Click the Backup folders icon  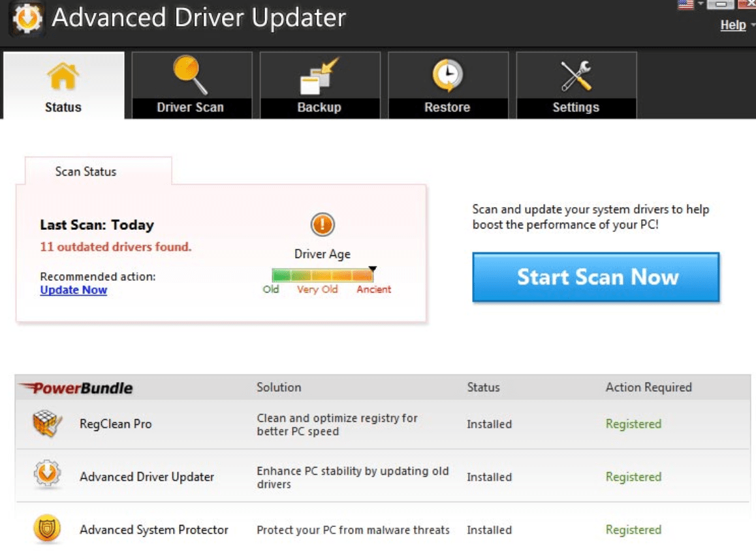coord(319,76)
